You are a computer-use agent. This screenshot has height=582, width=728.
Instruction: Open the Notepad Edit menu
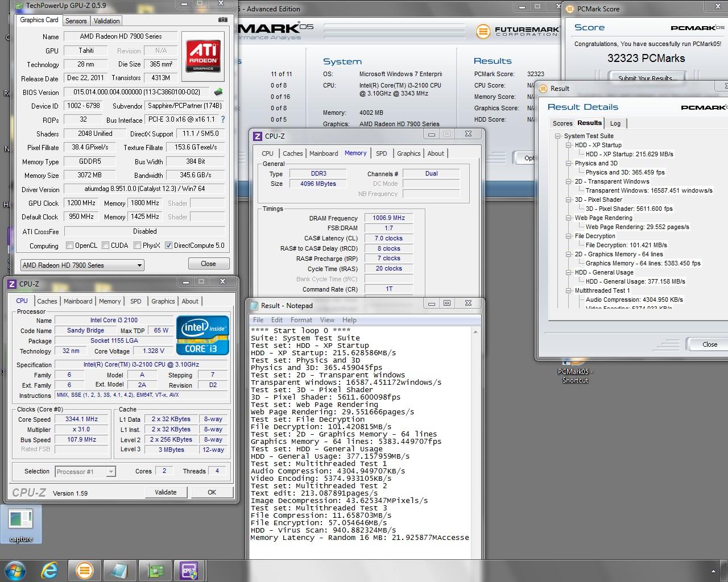tap(277, 320)
